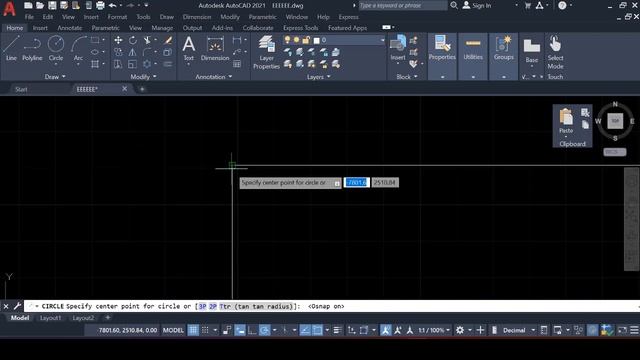Toggle object snap in status bar
The width and height of the screenshot is (640, 360).
[x=317, y=330]
